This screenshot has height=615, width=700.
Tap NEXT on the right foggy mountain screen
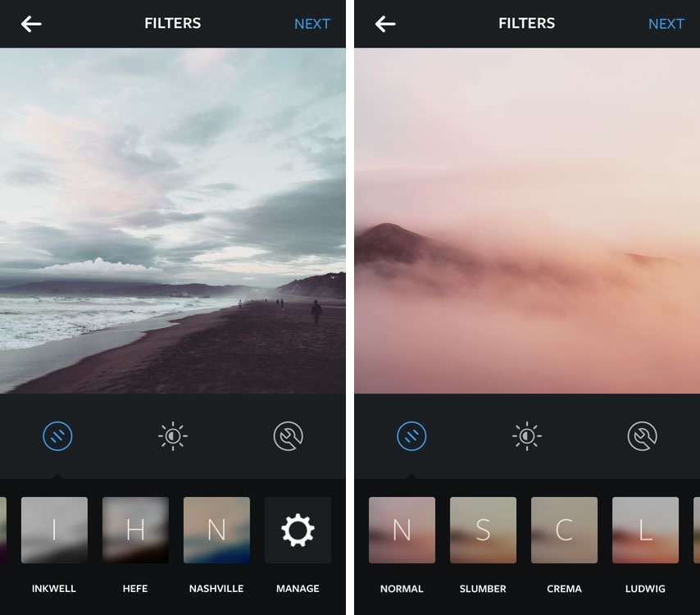point(666,24)
